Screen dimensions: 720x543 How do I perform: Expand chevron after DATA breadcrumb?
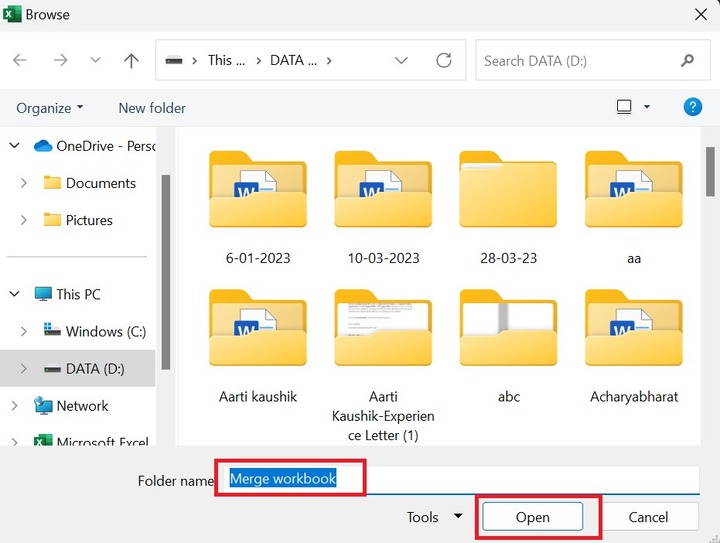point(329,60)
